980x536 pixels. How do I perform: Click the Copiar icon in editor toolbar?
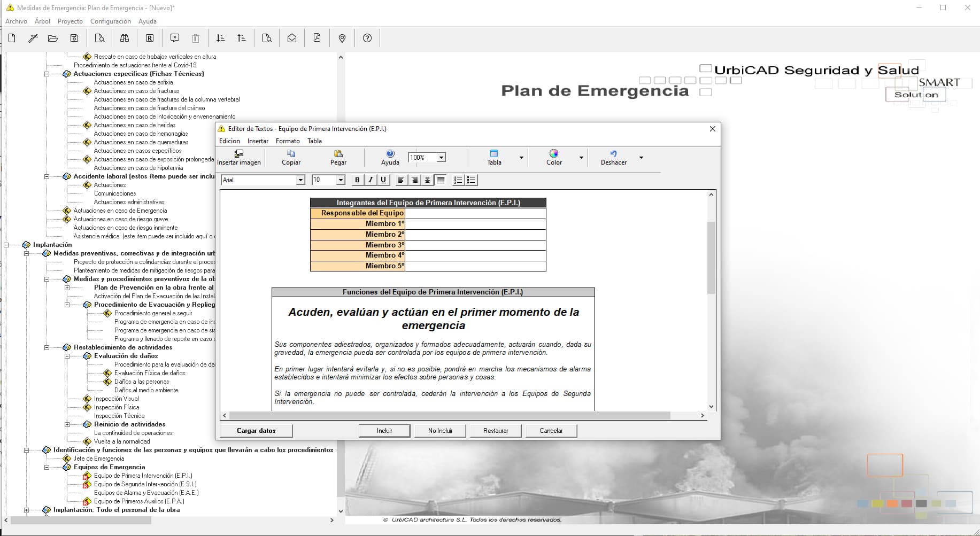pyautogui.click(x=291, y=158)
